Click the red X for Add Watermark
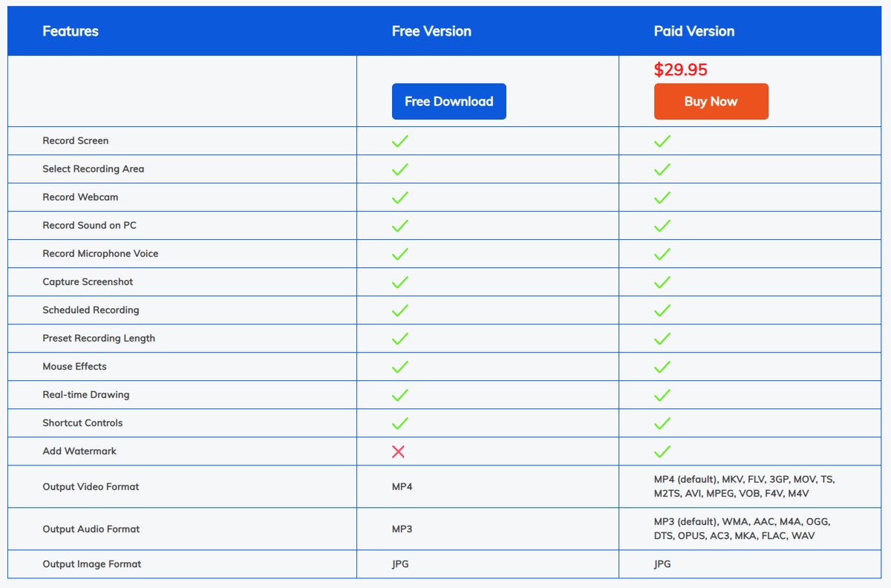This screenshot has width=891, height=588. coord(398,451)
